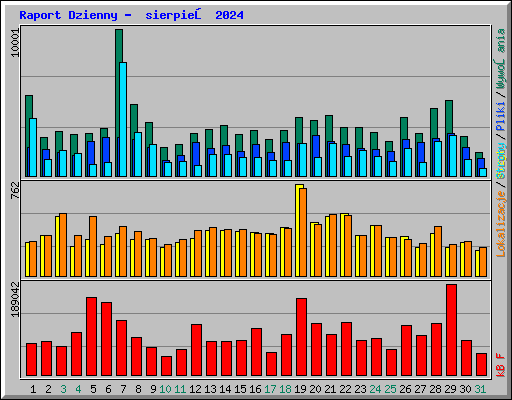512x400 pixels.
Task: Click the red kB bar for day 6
Action: [x=107, y=339]
